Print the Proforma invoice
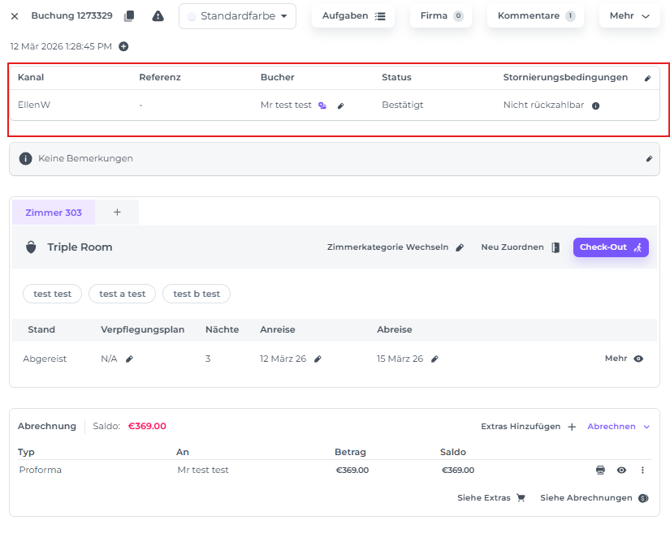Image resolution: width=670 pixels, height=533 pixels. click(x=600, y=470)
